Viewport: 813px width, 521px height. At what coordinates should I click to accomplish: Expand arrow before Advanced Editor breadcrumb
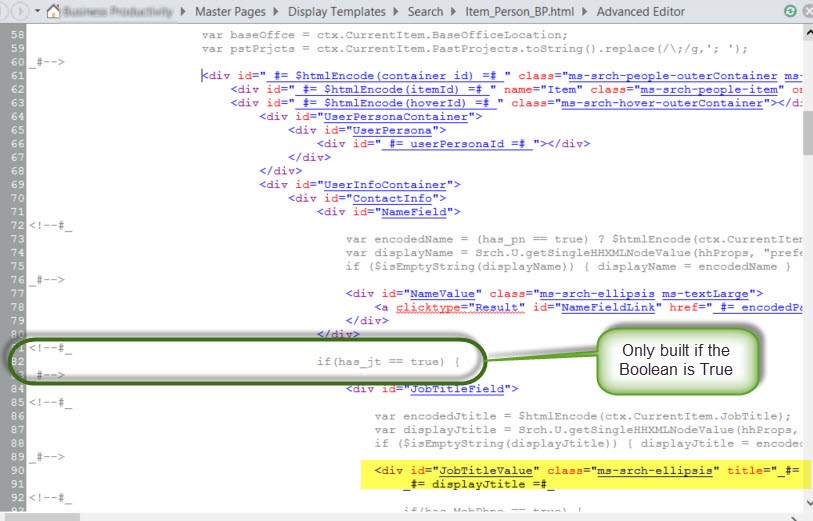[x=587, y=12]
